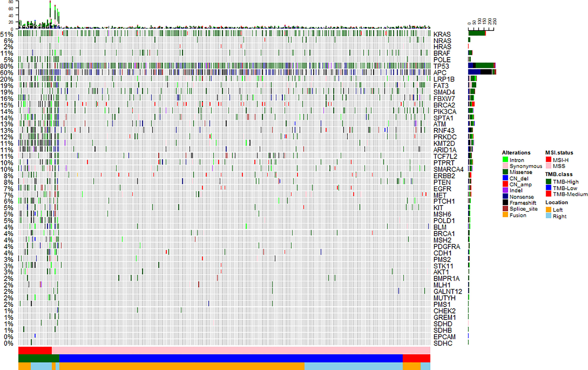Viewport: 588px width, 370px height.
Task: Click the TMB.class legend heading
Action: tap(559, 174)
